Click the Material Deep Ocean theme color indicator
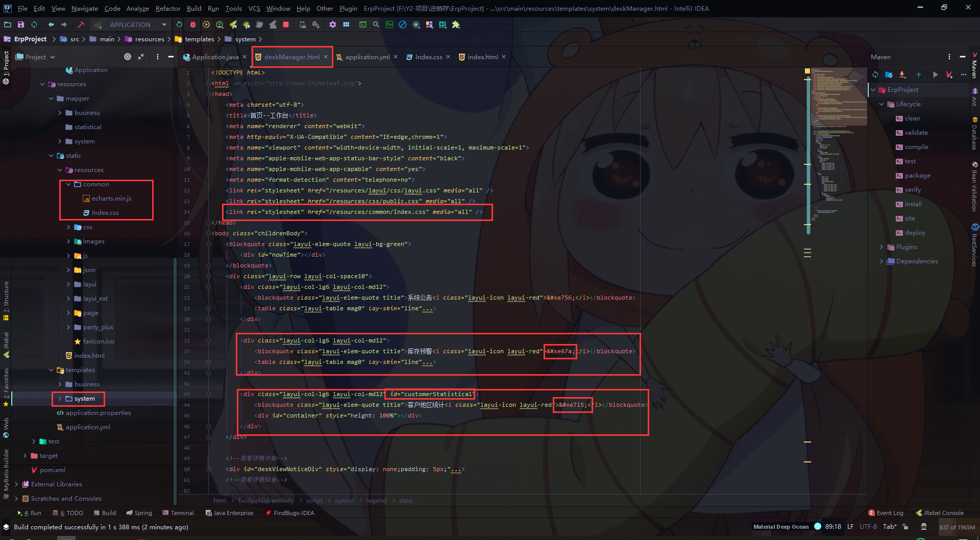 click(818, 527)
